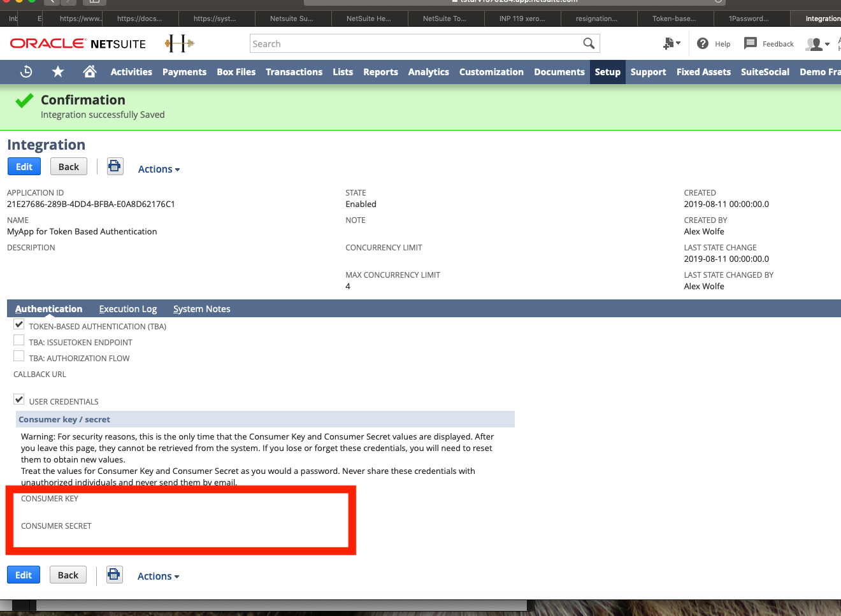The height and width of the screenshot is (616, 841).
Task: Open the Support menu
Action: 648,72
